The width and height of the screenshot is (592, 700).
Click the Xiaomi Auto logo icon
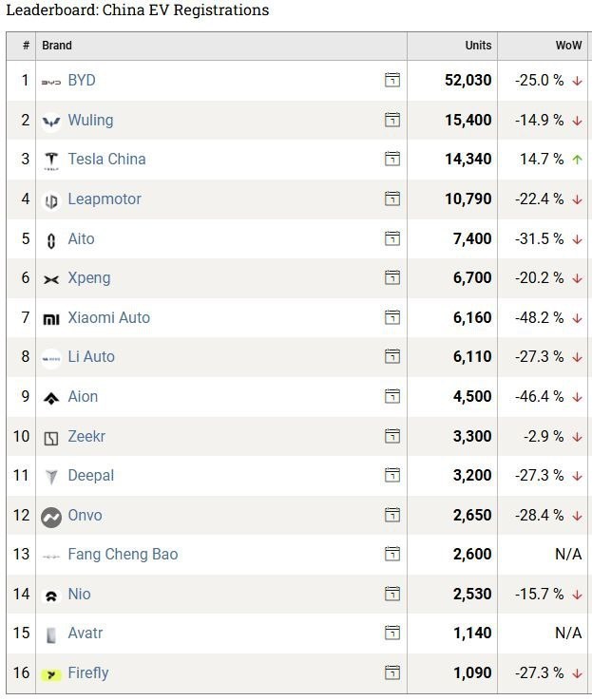pos(51,319)
